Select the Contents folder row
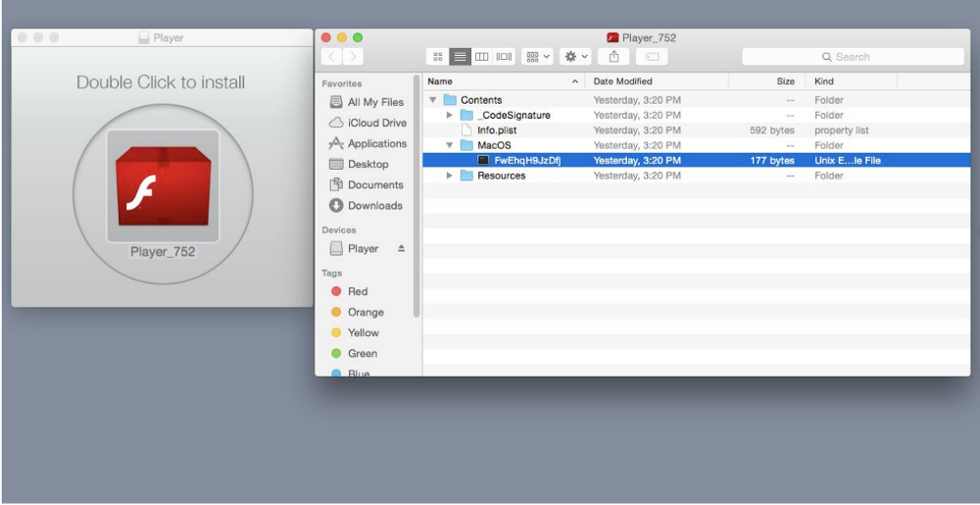 [696, 100]
